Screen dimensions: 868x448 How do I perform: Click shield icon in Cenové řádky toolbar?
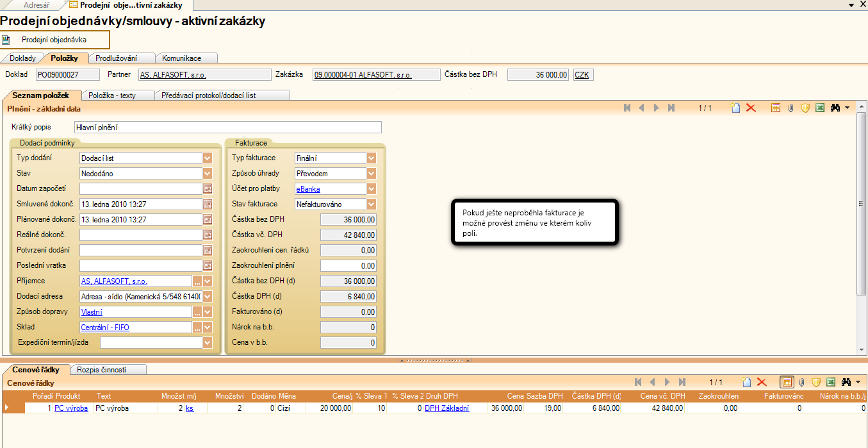click(816, 382)
